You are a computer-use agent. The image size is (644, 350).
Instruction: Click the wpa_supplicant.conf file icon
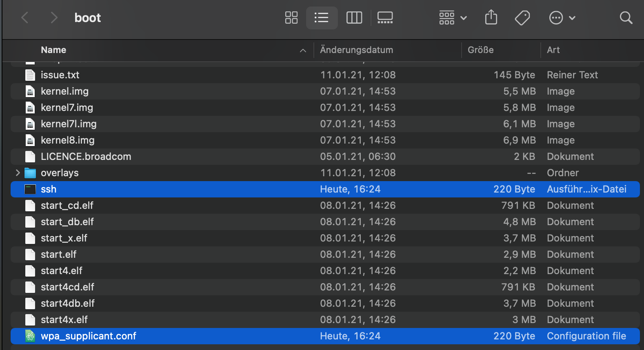tap(30, 336)
